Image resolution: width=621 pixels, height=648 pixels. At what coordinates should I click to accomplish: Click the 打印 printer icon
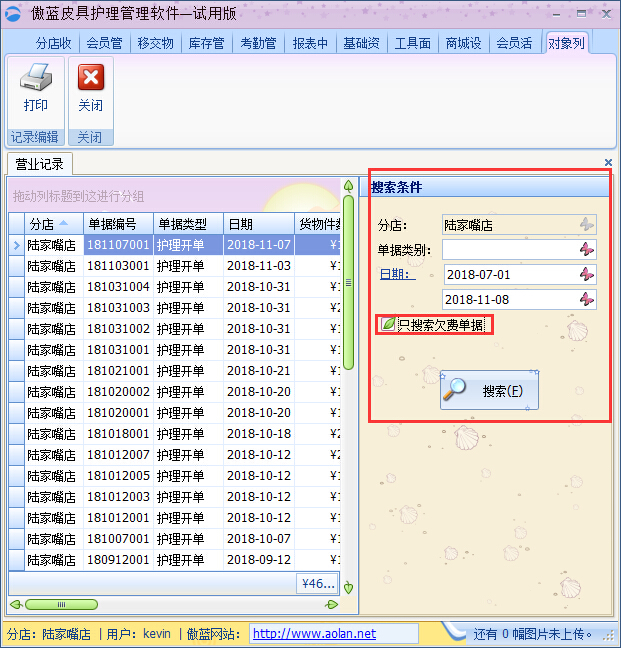35,79
